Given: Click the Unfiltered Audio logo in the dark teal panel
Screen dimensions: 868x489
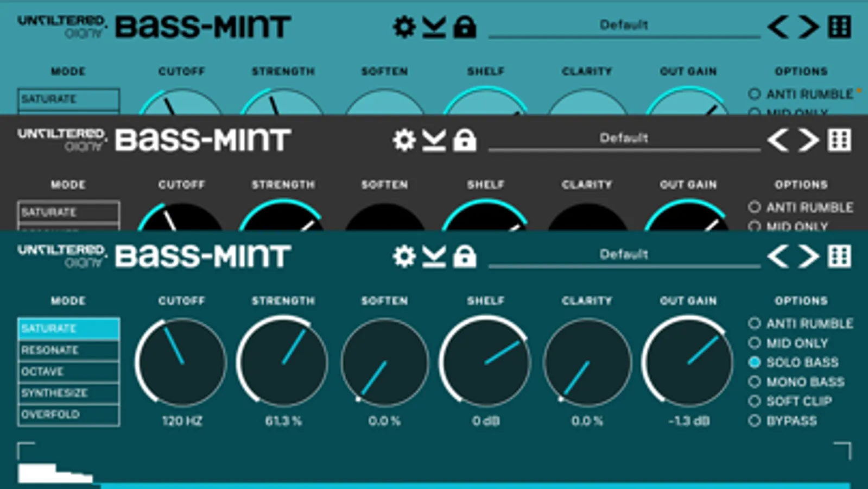Looking at the screenshot, I should tap(62, 256).
